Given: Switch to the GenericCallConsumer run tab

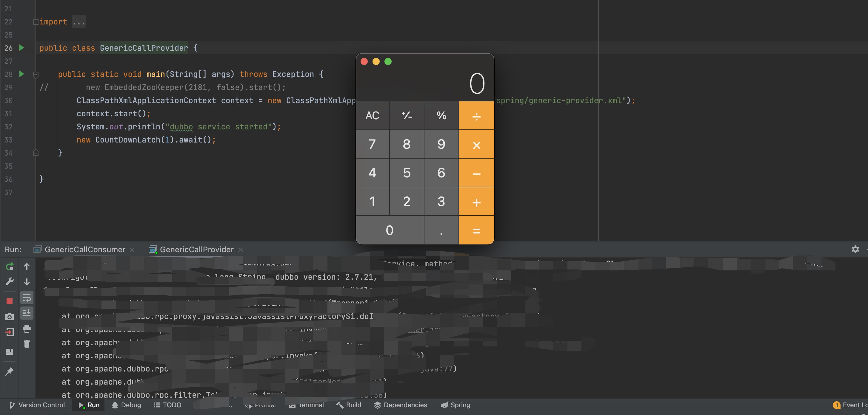Looking at the screenshot, I should [x=80, y=250].
